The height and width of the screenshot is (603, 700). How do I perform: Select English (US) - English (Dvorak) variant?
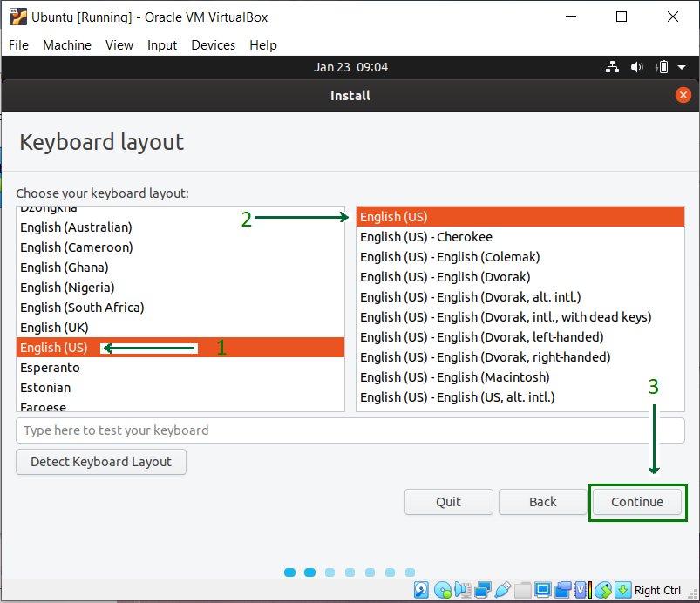(x=520, y=277)
